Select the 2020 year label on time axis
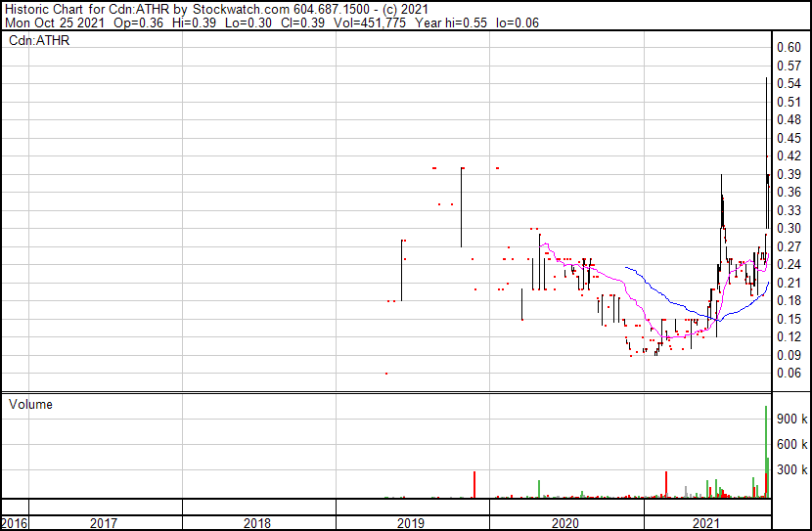 [566, 523]
